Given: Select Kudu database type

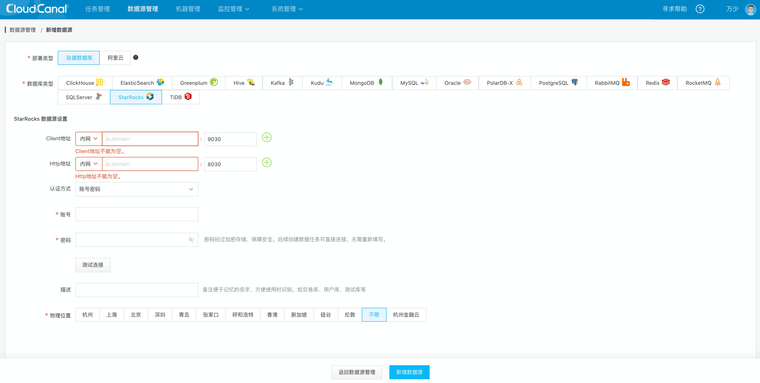Looking at the screenshot, I should (322, 83).
